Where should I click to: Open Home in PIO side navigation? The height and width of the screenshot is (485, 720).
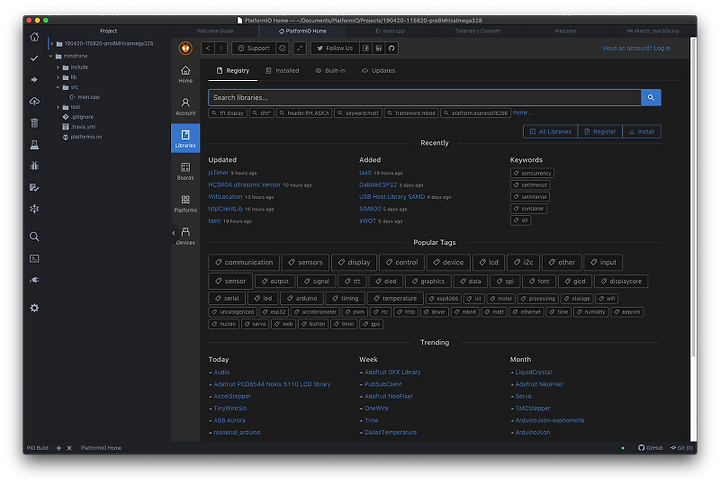pyautogui.click(x=186, y=74)
